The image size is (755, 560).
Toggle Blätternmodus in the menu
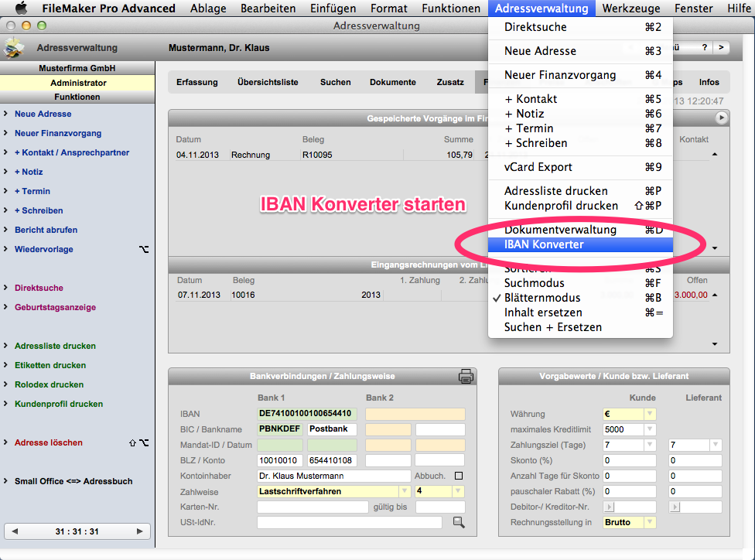[x=541, y=298]
